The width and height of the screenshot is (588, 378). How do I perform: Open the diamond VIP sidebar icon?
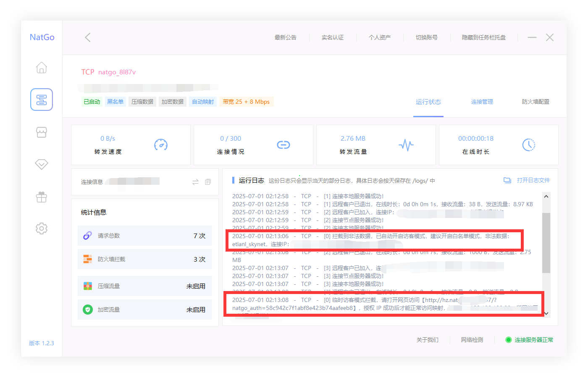tap(42, 164)
